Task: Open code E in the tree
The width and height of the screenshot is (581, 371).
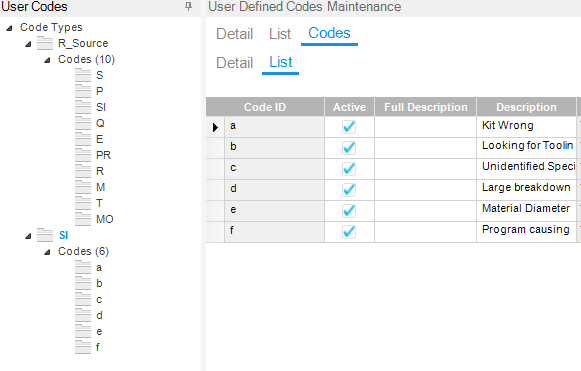Action: click(100, 139)
